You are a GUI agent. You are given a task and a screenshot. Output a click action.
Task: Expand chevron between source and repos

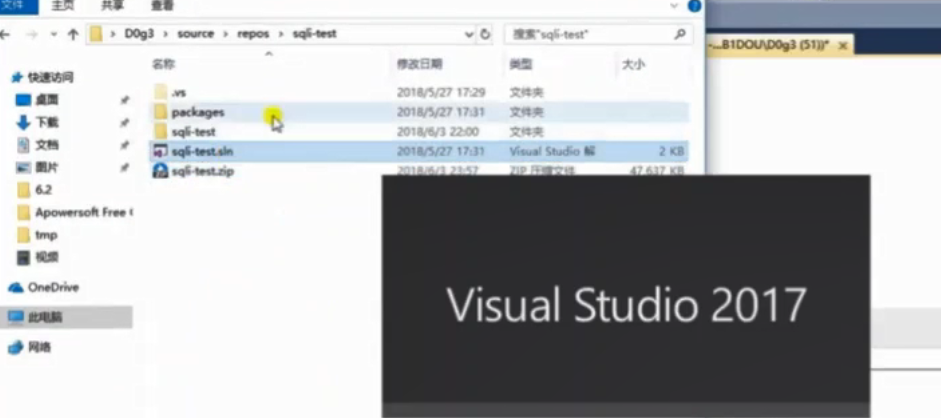(x=227, y=34)
